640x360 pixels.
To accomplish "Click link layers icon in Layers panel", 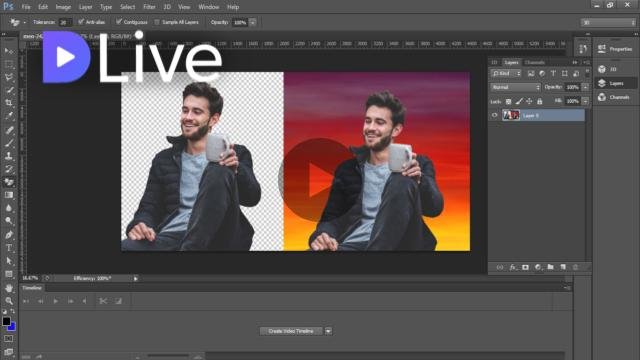I will 500,267.
